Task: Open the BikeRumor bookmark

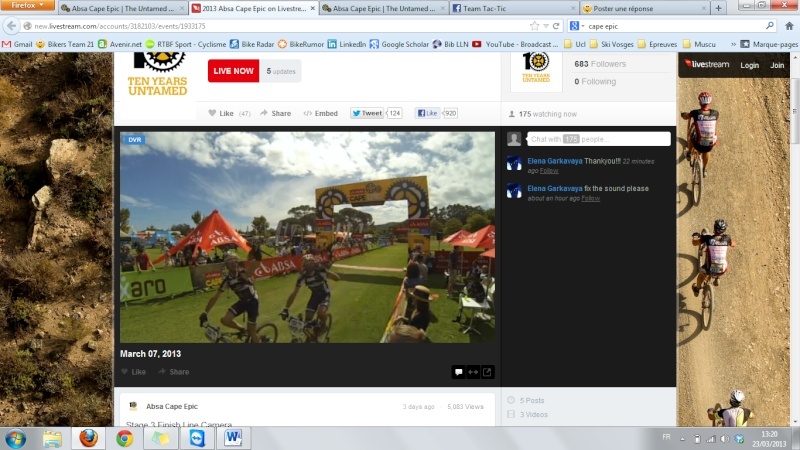Action: click(301, 44)
